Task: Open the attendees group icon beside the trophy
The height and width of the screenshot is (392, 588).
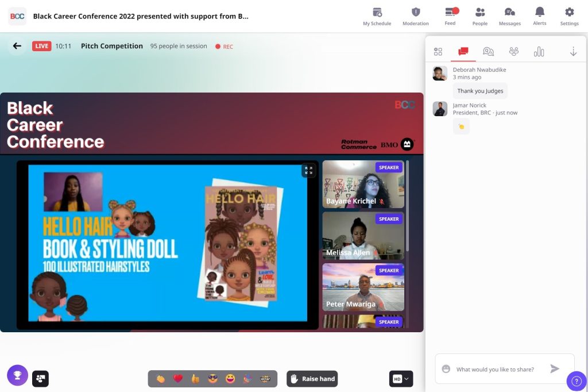Action: (41, 378)
